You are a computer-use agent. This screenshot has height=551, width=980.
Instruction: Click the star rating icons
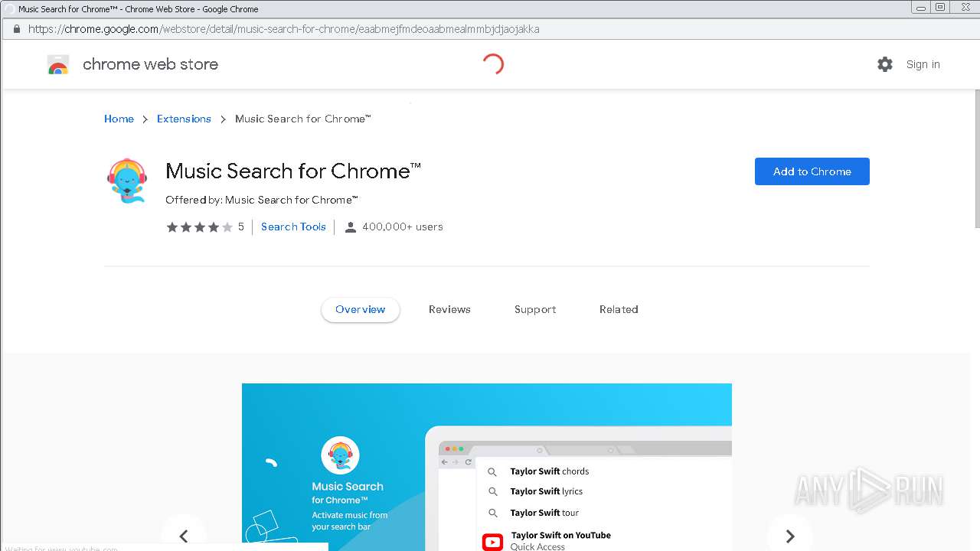click(x=199, y=227)
